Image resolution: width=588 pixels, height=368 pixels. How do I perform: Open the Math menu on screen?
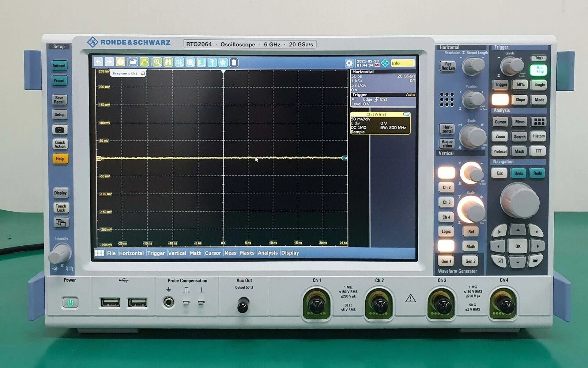(x=195, y=253)
